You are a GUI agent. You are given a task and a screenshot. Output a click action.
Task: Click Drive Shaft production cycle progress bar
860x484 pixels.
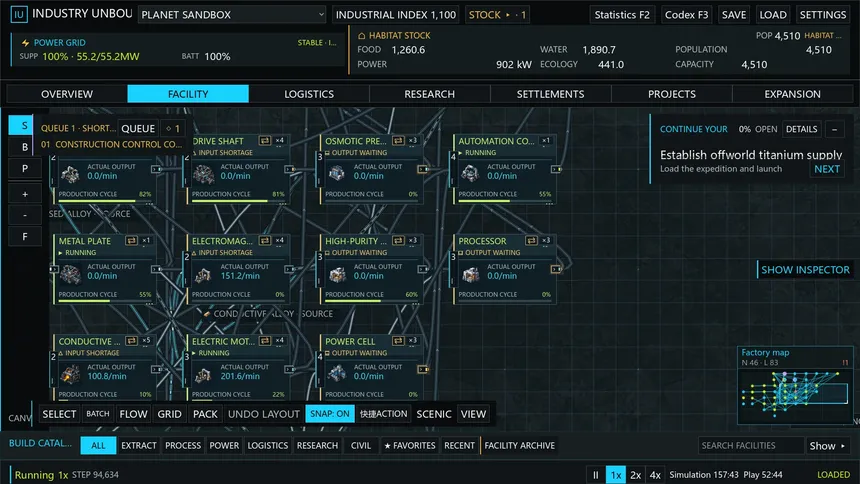237,201
